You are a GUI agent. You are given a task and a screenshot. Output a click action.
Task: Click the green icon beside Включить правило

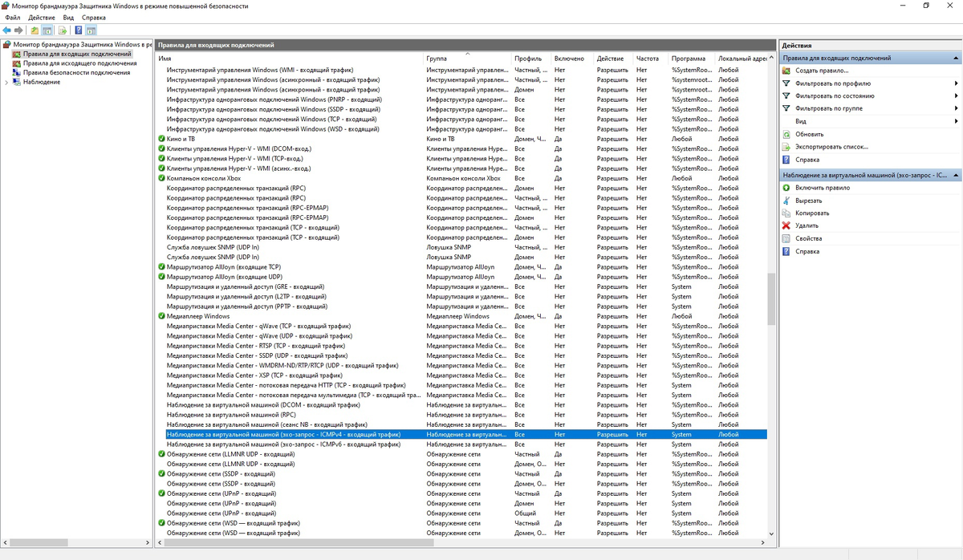(x=787, y=187)
